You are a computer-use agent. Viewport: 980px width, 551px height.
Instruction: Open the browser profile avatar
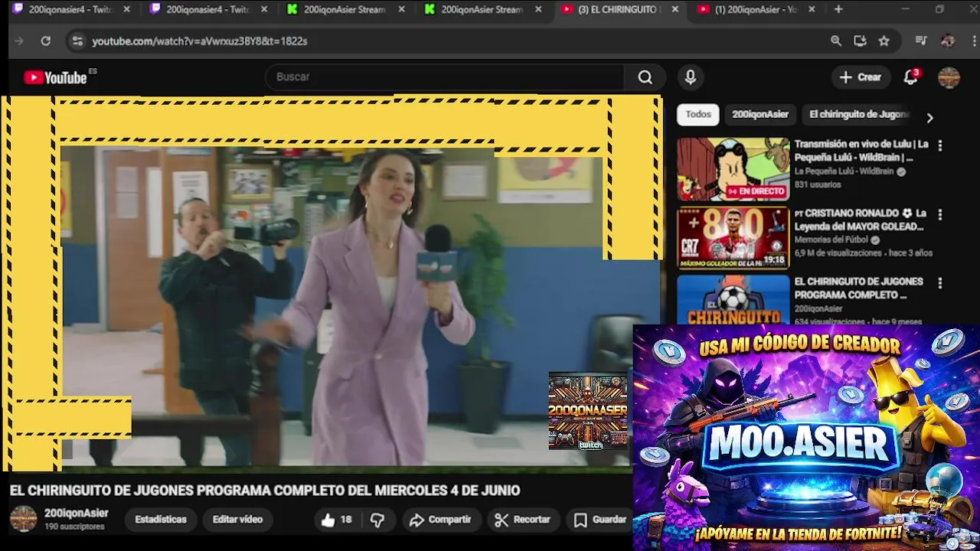click(948, 41)
